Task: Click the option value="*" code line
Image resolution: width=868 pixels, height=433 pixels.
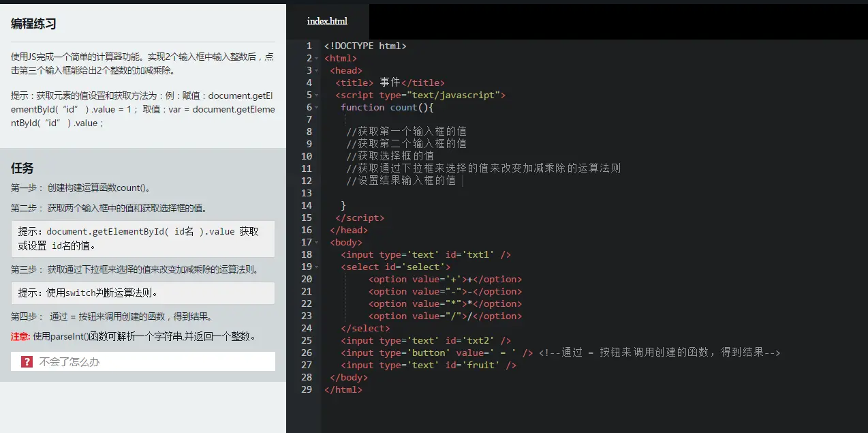Action: (x=445, y=304)
